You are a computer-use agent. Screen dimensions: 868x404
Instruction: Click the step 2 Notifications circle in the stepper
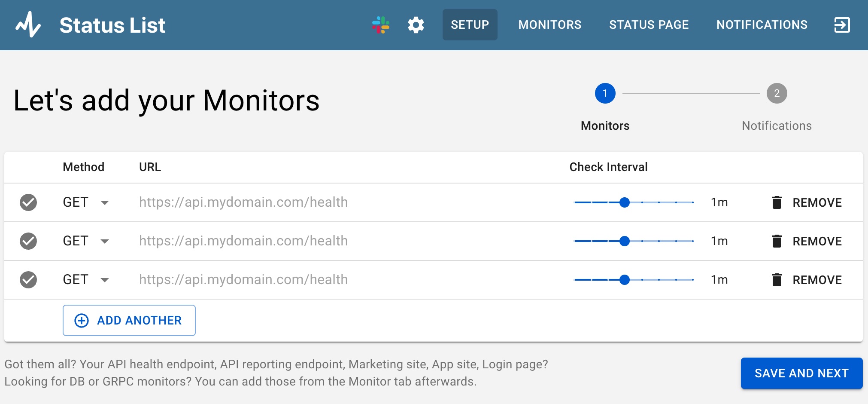pyautogui.click(x=777, y=93)
